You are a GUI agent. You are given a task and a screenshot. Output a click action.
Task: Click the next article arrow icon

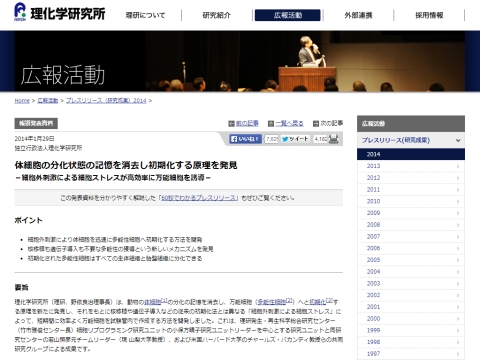(x=316, y=124)
